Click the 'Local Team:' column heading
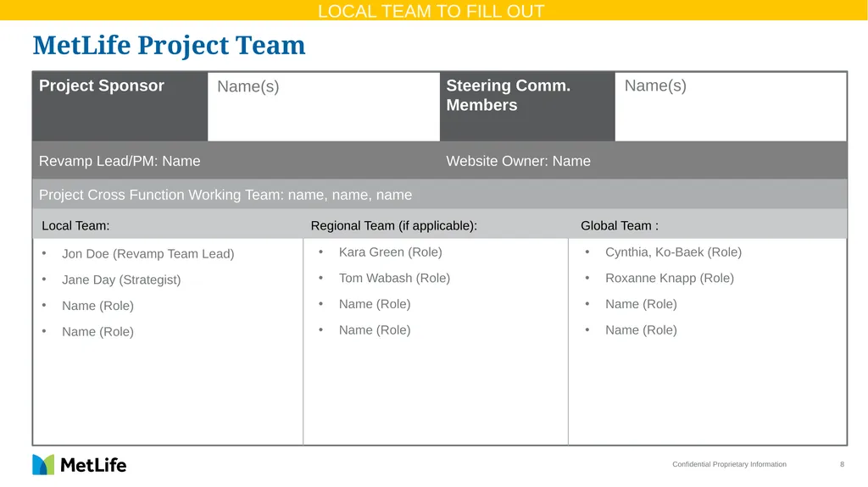This screenshot has height=487, width=868. click(x=75, y=226)
